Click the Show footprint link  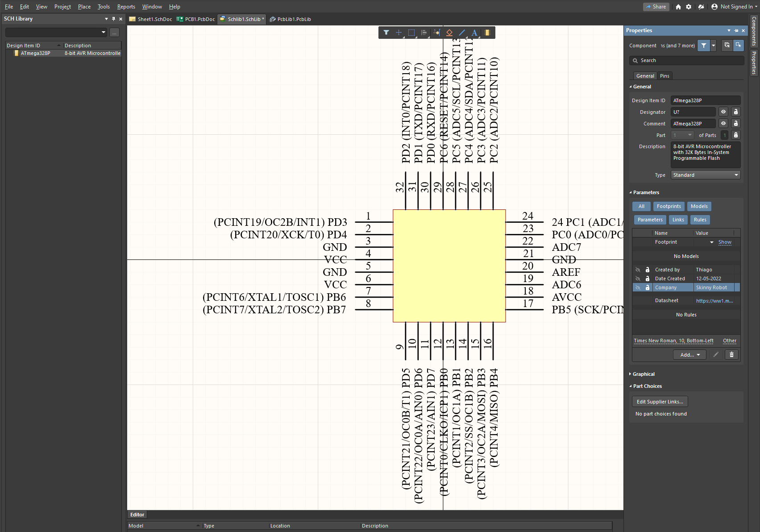coord(725,242)
